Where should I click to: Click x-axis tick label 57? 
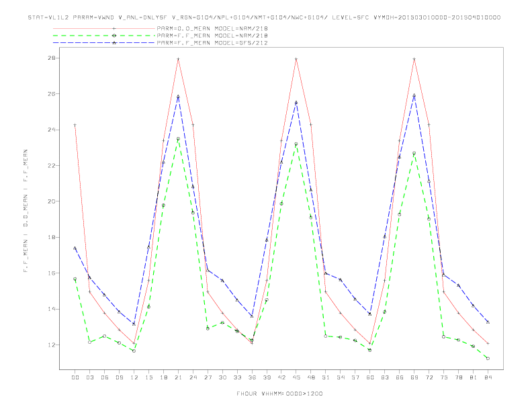pos(355,377)
